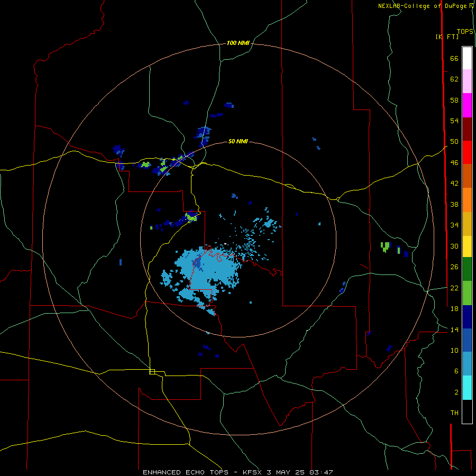Click the 38 value on the legend

coord(454,204)
